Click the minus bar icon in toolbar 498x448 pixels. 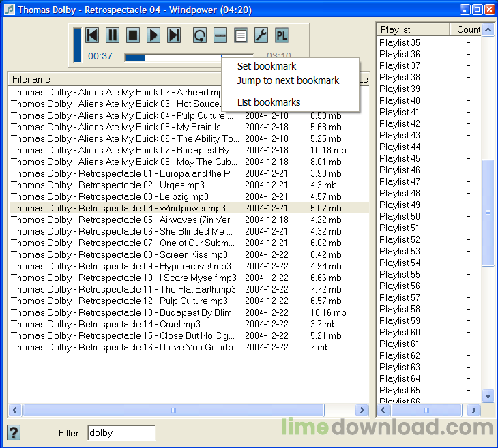(x=220, y=35)
